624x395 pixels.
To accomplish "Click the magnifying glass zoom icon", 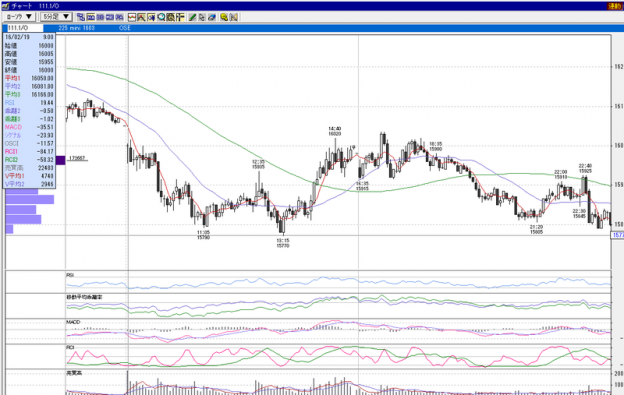I will click(161, 17).
